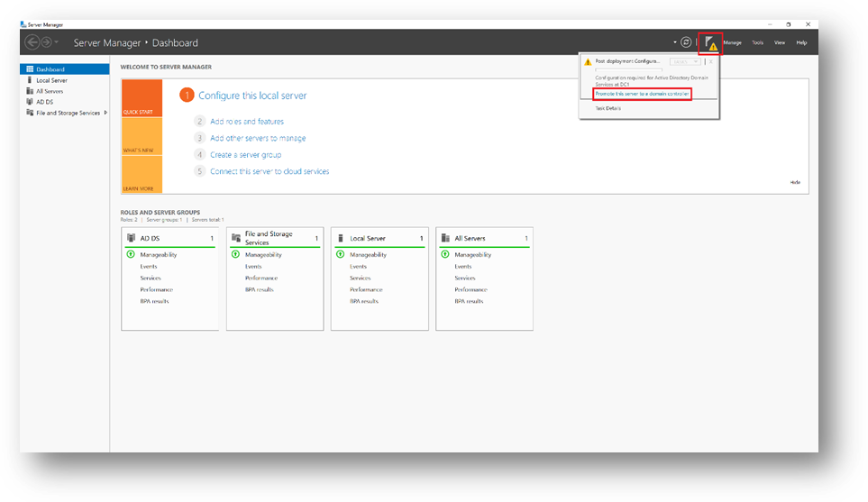Click green Manageability icon in All Servers tile
This screenshot has height=502, width=868.
coord(445,254)
